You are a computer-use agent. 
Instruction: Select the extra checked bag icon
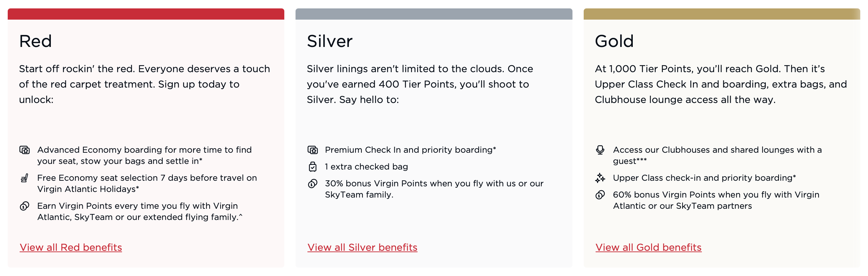pyautogui.click(x=312, y=167)
